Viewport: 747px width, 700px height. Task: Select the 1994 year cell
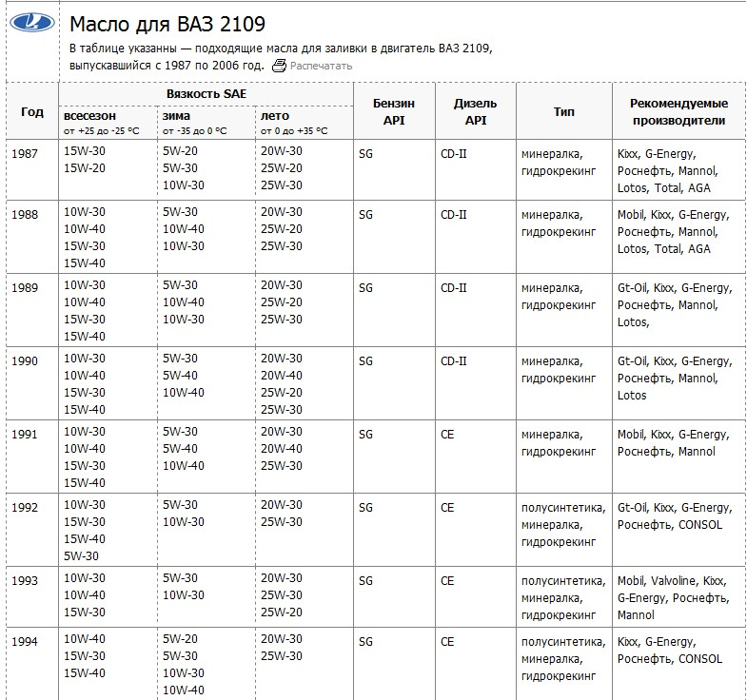(25, 641)
